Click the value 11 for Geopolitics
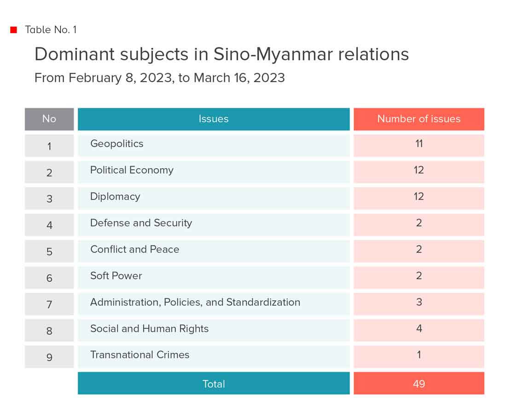 click(418, 144)
